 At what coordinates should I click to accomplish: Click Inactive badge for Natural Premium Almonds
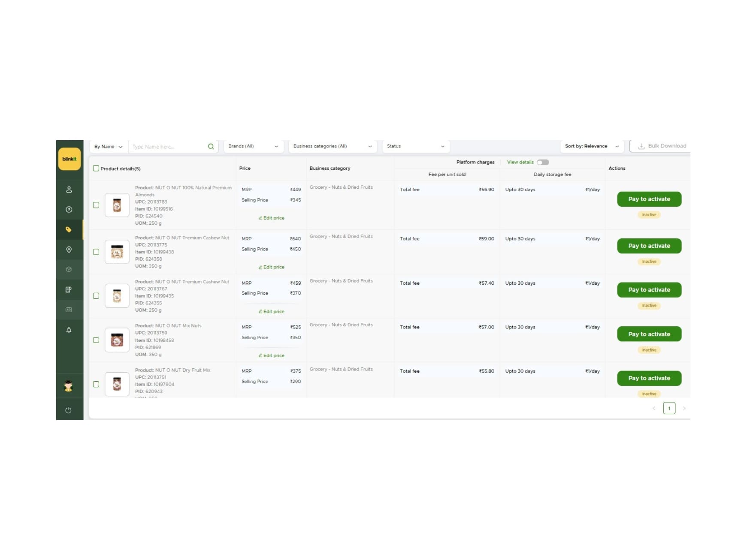tap(649, 215)
